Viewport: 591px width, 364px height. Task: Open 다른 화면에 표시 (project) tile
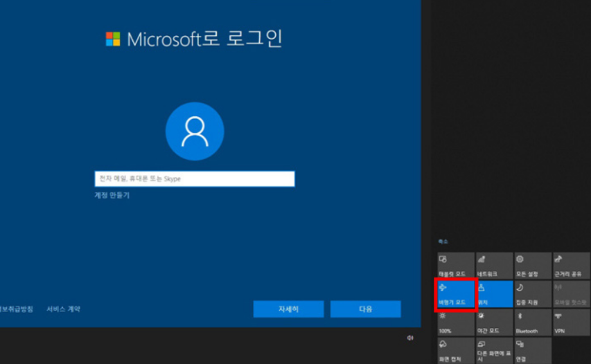tap(494, 351)
